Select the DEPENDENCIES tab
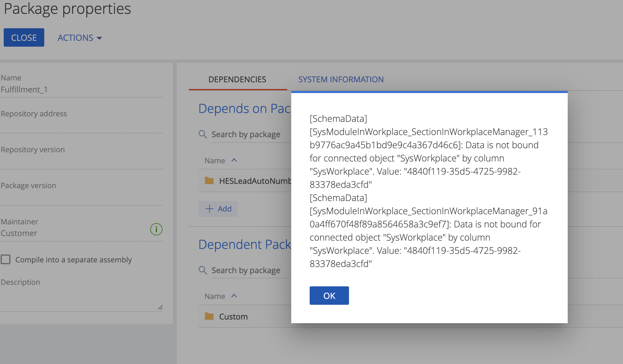 click(237, 79)
